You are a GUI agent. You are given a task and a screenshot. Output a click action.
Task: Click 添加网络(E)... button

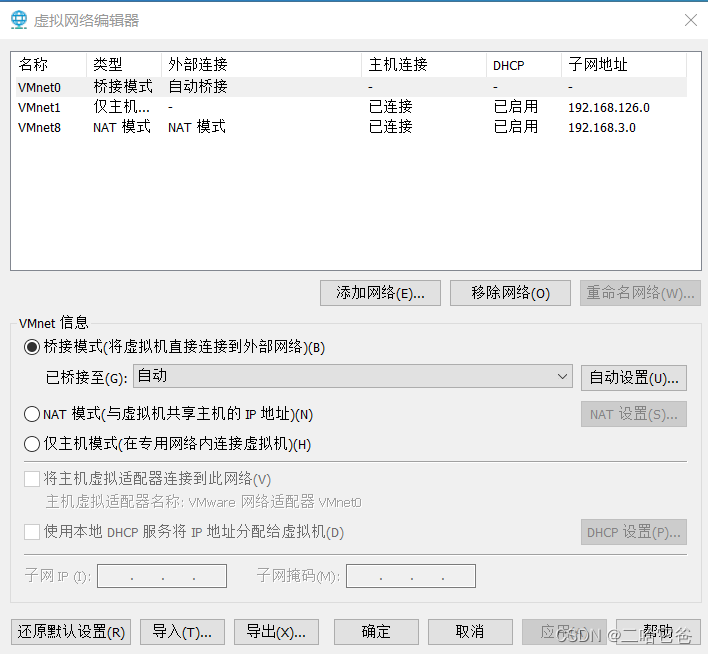(x=380, y=293)
